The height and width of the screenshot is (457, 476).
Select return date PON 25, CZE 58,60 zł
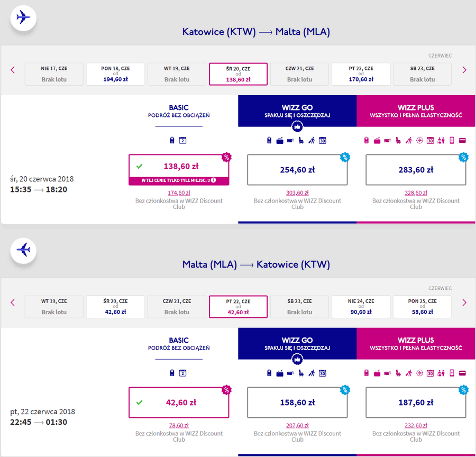422,307
